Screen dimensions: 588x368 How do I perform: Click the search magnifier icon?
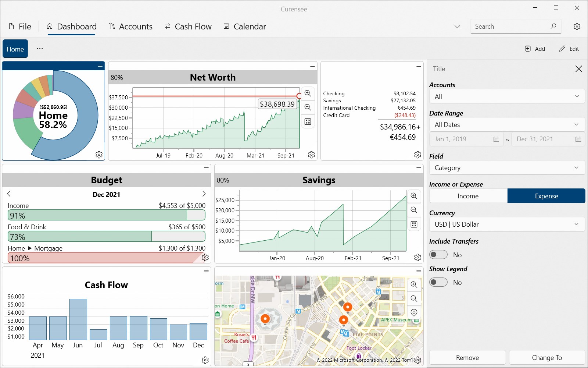[553, 26]
